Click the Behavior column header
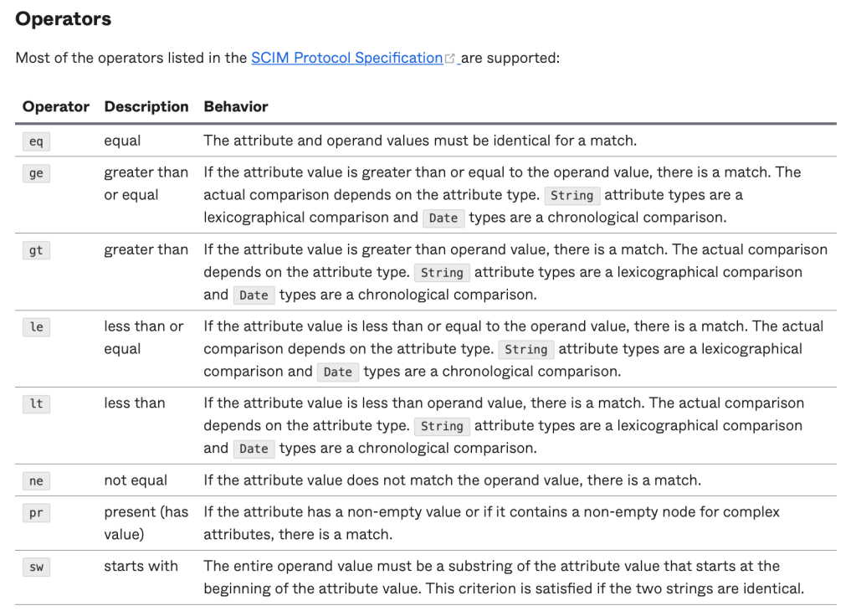The height and width of the screenshot is (616, 856). tap(236, 107)
